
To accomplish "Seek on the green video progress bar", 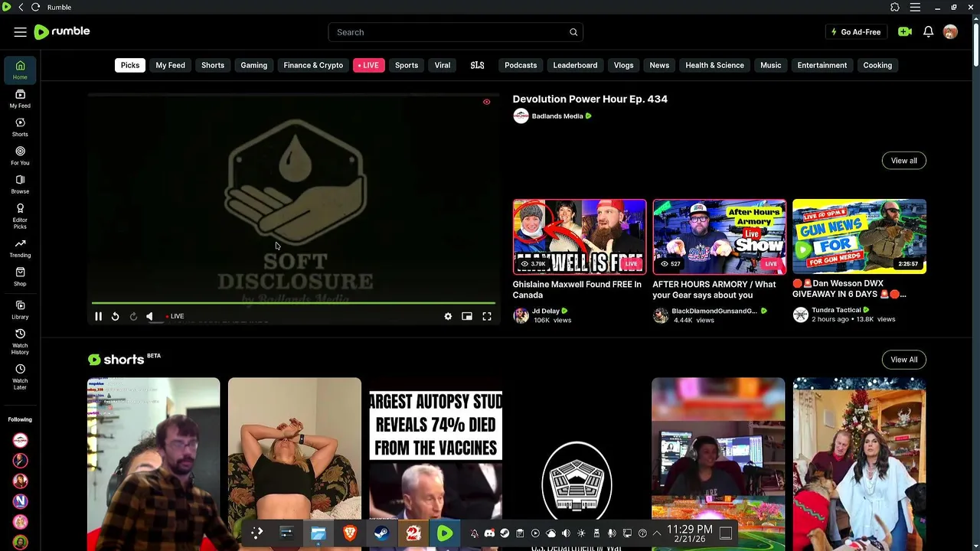I will point(293,303).
